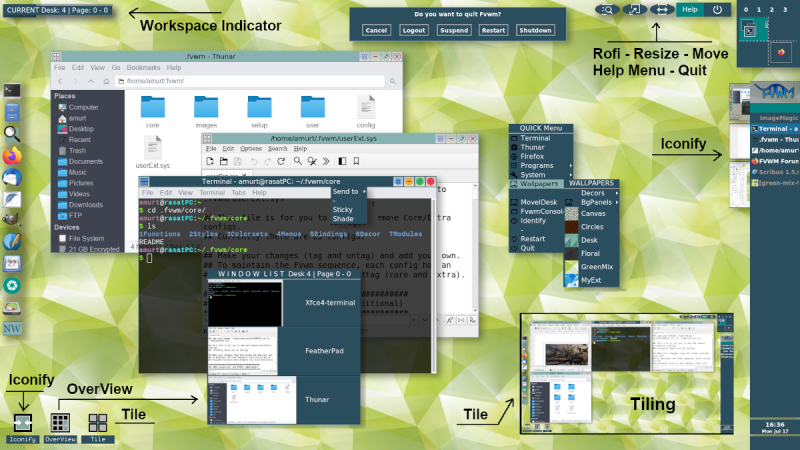Launch Firefox from the left dock
800x450 pixels.
pos(12,156)
